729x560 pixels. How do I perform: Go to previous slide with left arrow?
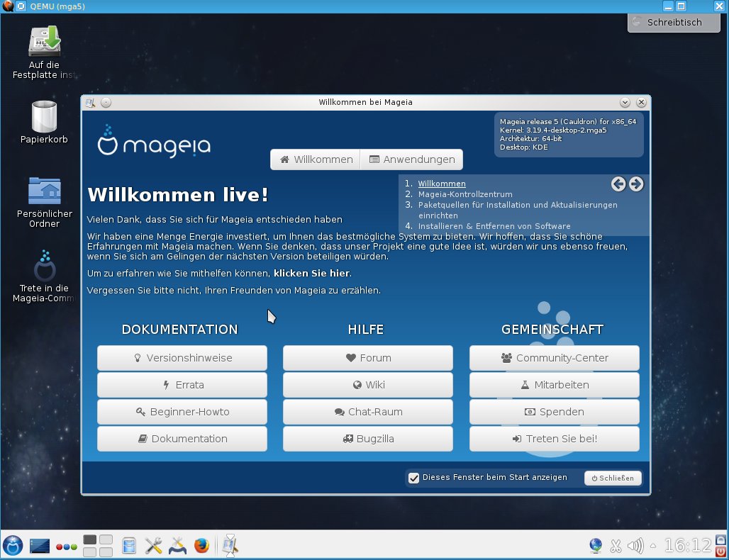tap(618, 184)
